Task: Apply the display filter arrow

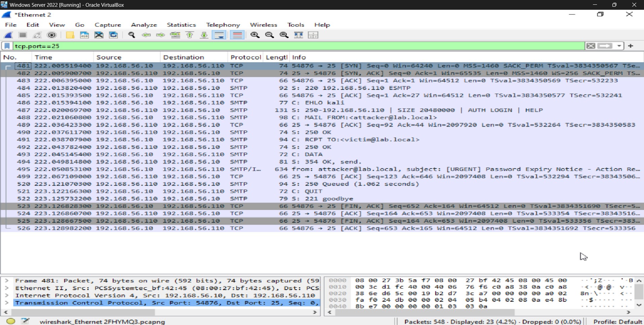Action: (605, 46)
